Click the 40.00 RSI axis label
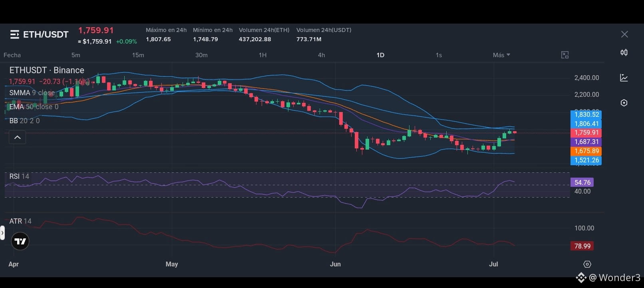Image resolution: width=644 pixels, height=288 pixels. pyautogui.click(x=582, y=192)
